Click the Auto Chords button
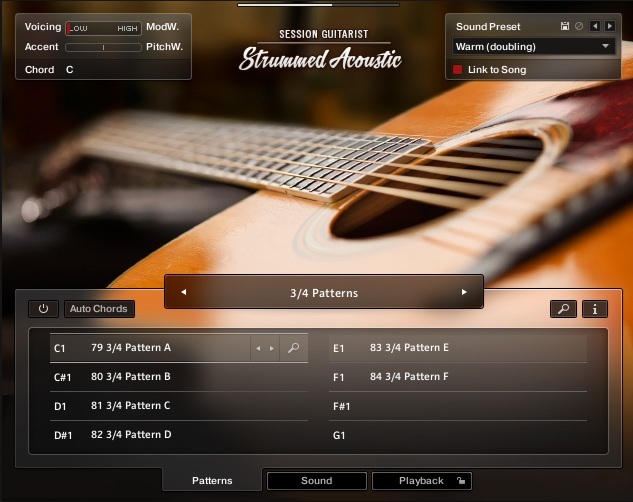The height and width of the screenshot is (502, 633). click(99, 309)
